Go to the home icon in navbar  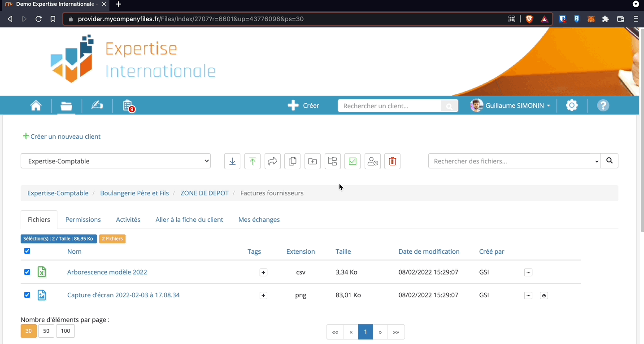36,106
